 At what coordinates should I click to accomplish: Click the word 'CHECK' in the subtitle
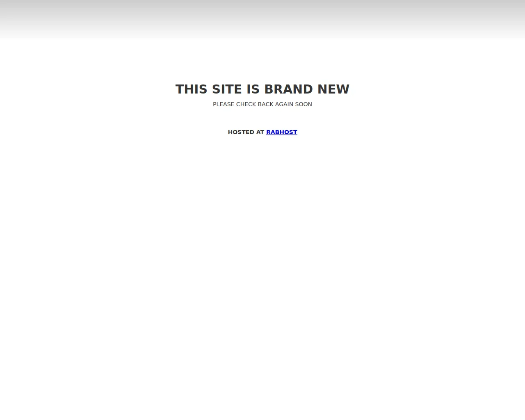pyautogui.click(x=246, y=104)
